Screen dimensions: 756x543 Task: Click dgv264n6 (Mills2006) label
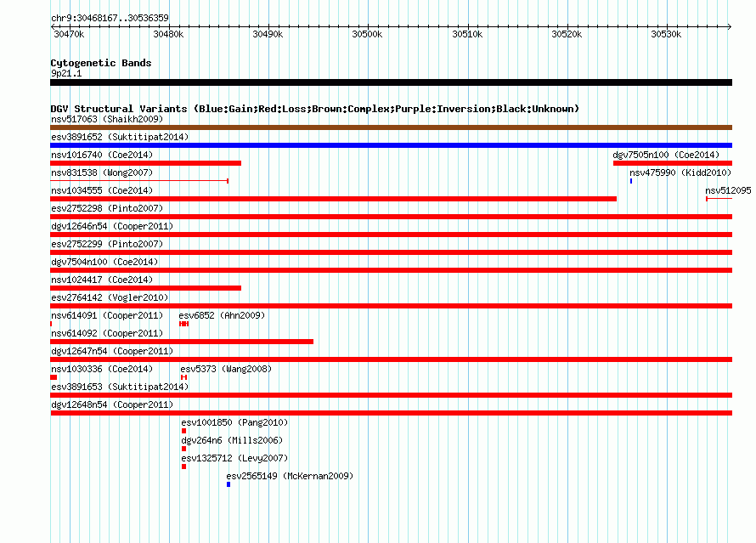pos(232,440)
